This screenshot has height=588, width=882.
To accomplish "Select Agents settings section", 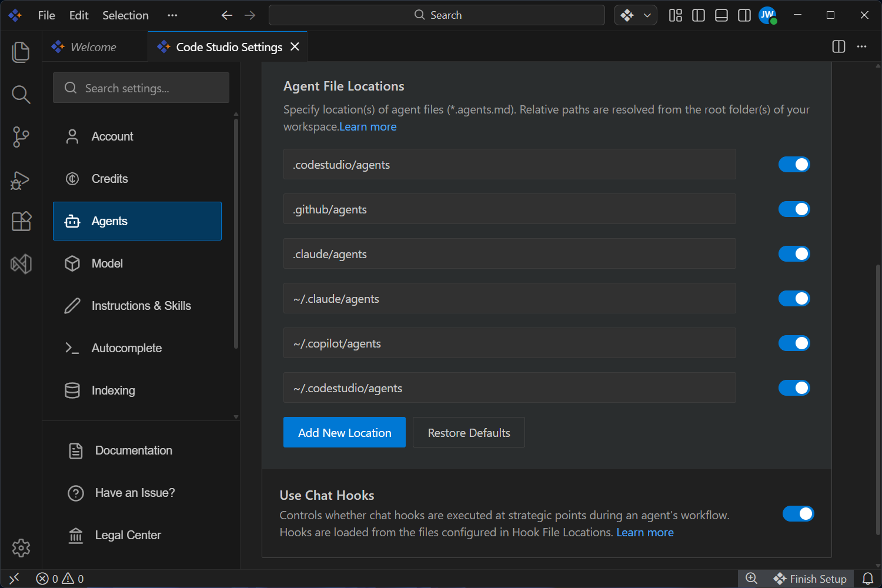I will (137, 221).
